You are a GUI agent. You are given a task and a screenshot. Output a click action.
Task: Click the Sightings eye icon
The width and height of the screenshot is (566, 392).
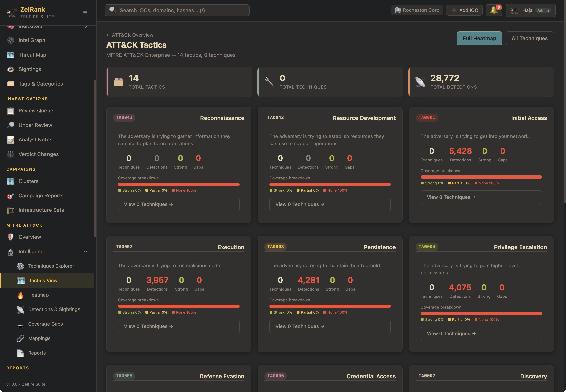click(10, 69)
